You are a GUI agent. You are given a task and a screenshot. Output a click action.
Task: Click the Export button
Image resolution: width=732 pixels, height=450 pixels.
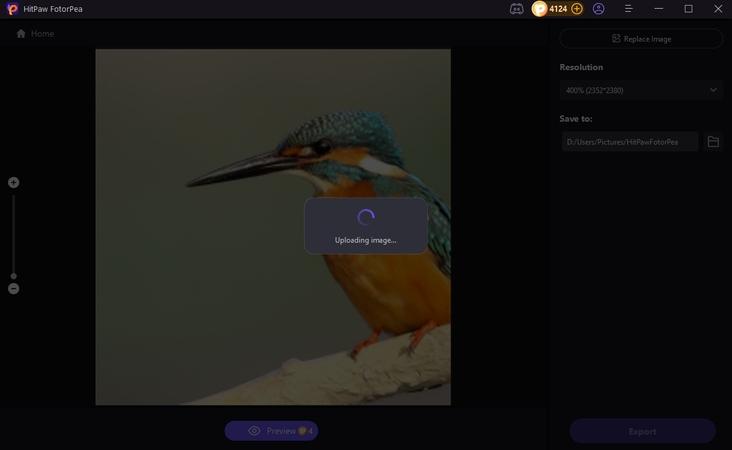(642, 431)
